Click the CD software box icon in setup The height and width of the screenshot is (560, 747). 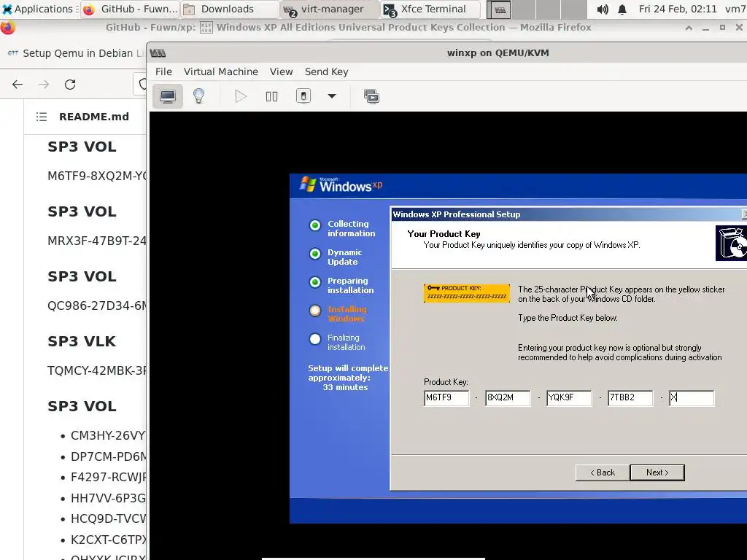[x=731, y=243]
